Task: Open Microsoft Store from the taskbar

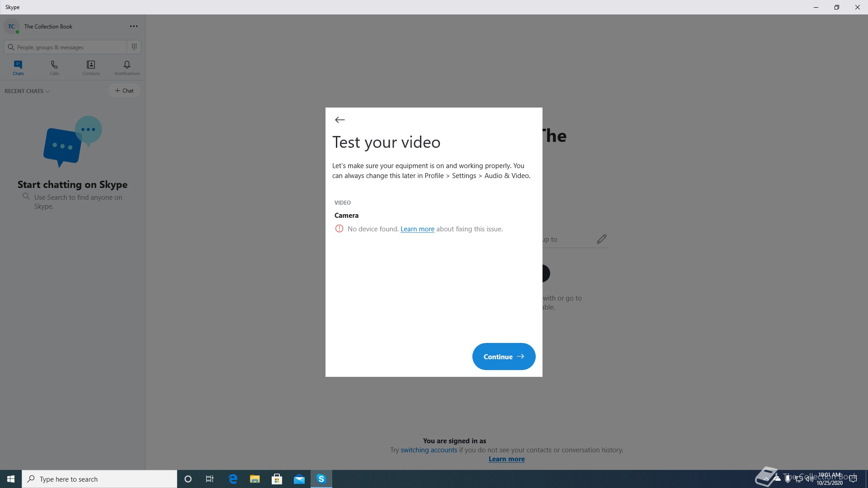Action: click(277, 479)
